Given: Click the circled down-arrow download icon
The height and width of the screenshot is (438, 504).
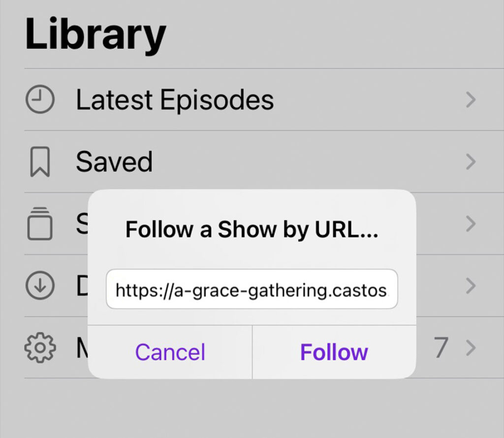Looking at the screenshot, I should tap(40, 286).
